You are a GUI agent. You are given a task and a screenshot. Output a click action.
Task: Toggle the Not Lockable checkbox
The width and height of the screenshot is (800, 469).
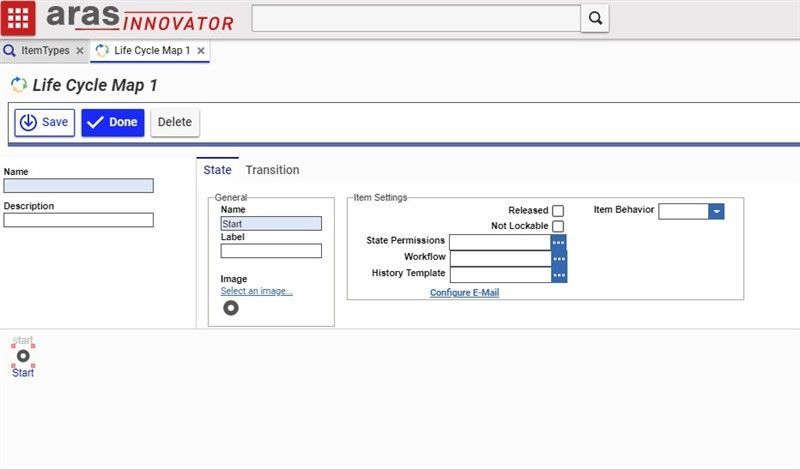558,226
